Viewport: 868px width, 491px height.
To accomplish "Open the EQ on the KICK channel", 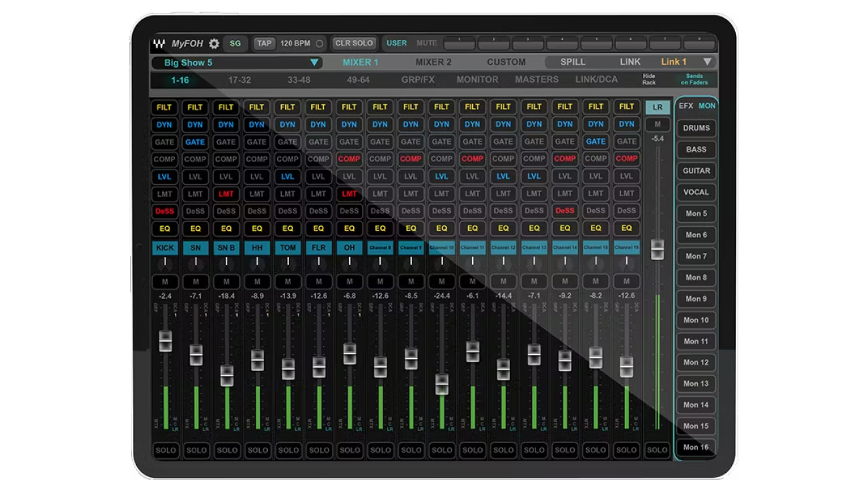I will (164, 228).
